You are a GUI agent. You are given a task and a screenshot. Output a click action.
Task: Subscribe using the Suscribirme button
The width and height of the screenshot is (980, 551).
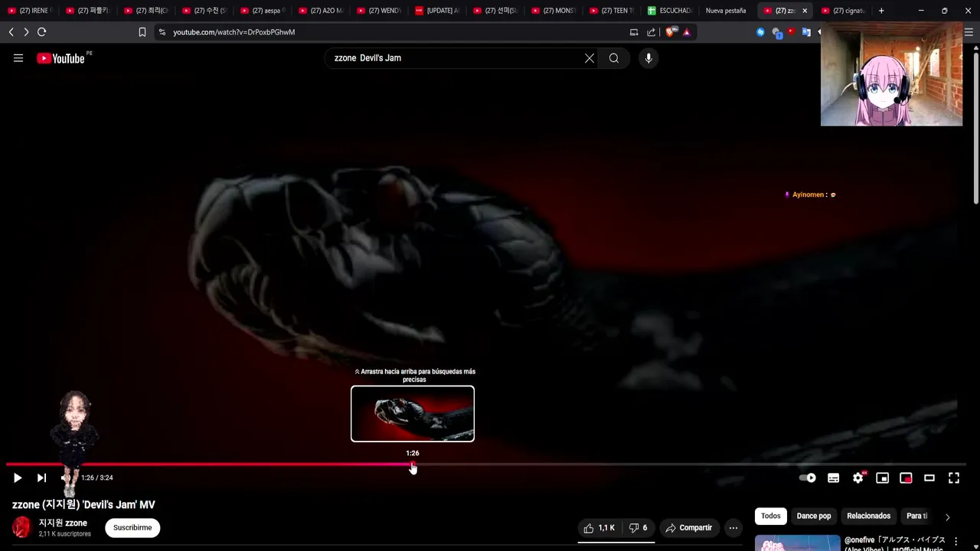(x=132, y=527)
